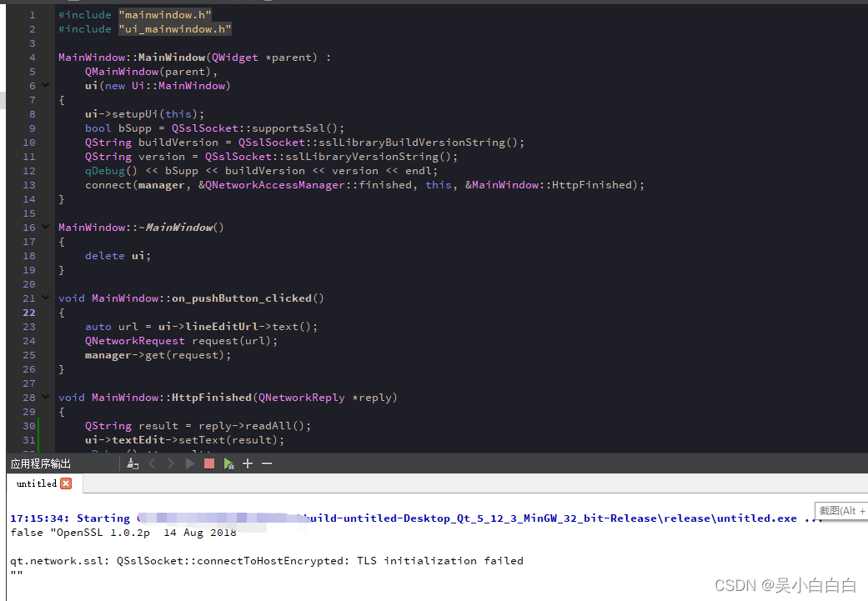Close the untitled output tab
This screenshot has height=601, width=868.
coord(64,483)
